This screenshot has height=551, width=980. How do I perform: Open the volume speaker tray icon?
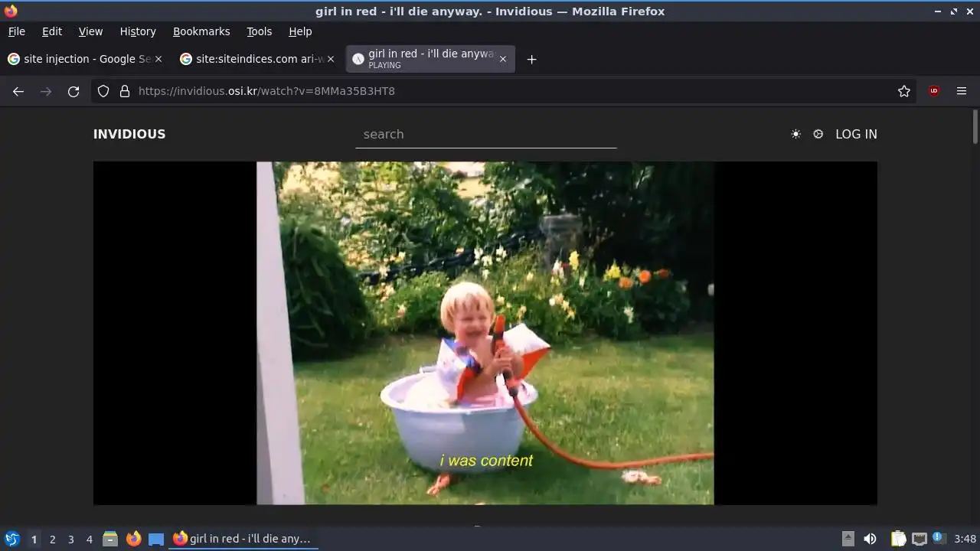[x=870, y=539]
